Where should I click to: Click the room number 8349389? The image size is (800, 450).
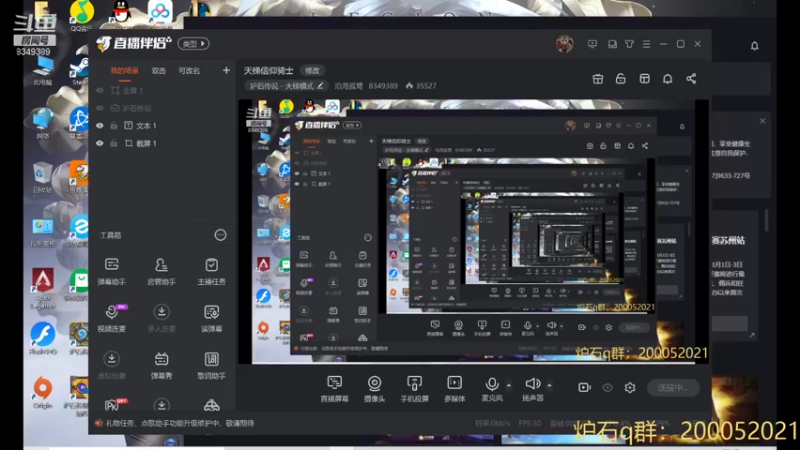[383, 86]
